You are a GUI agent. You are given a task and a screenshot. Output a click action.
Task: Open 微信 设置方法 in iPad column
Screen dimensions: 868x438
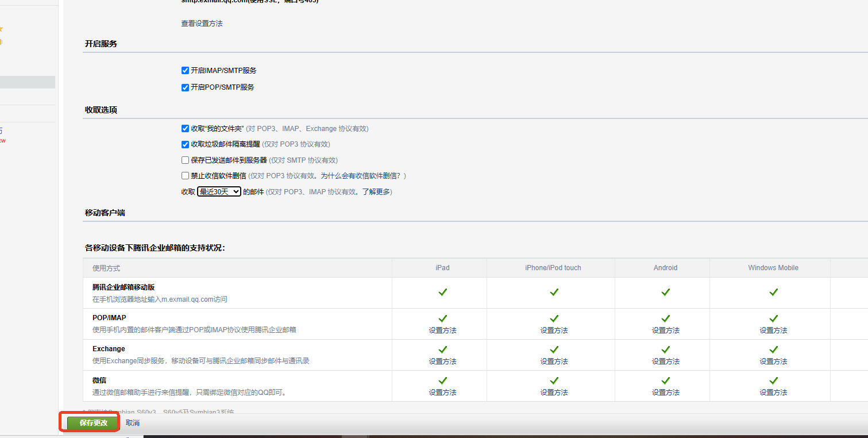pos(442,393)
